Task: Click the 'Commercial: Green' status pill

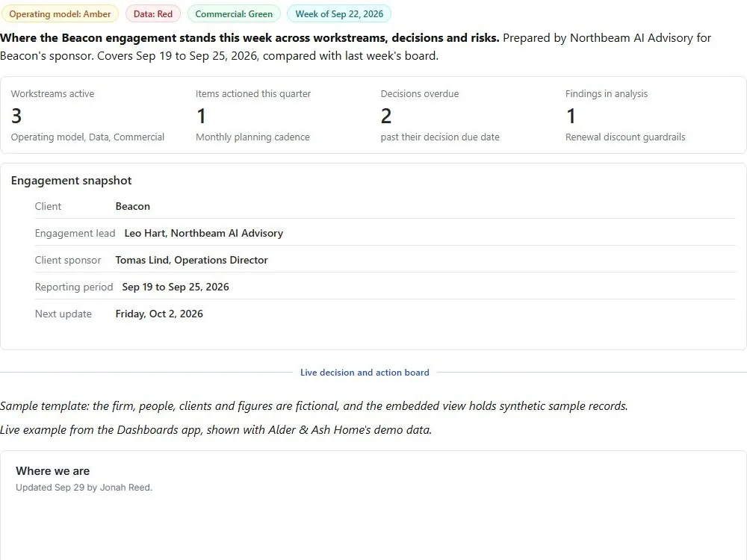Action: tap(234, 13)
